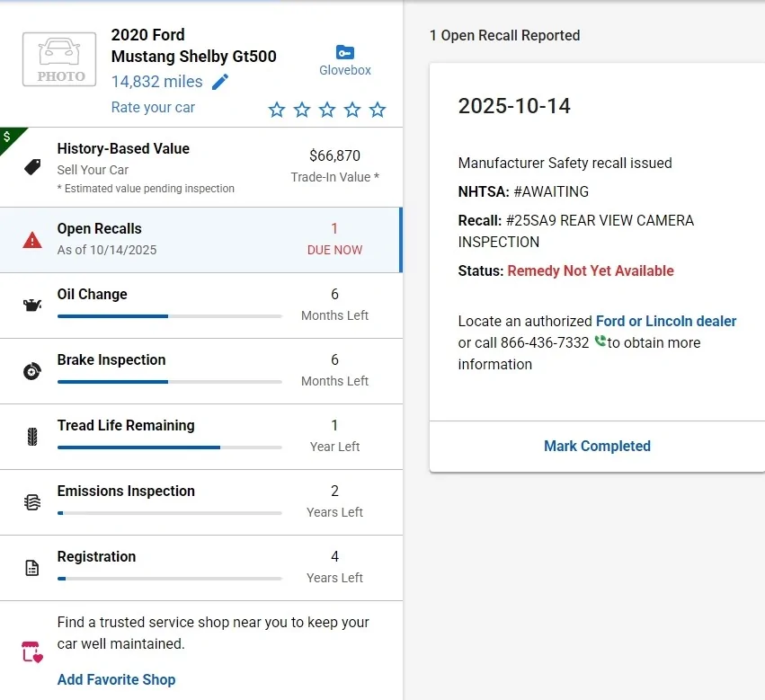This screenshot has height=700, width=765.
Task: Edit mileage with the pencil icon
Action: click(220, 82)
